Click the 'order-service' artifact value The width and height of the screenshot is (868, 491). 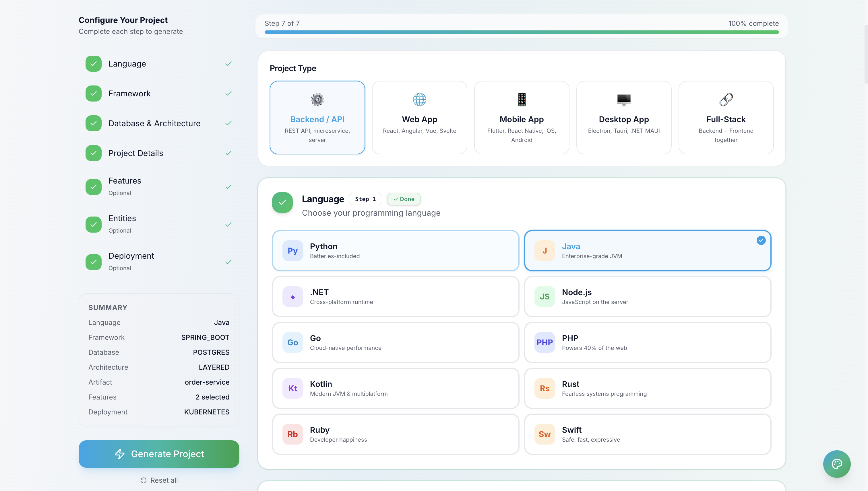pyautogui.click(x=207, y=382)
